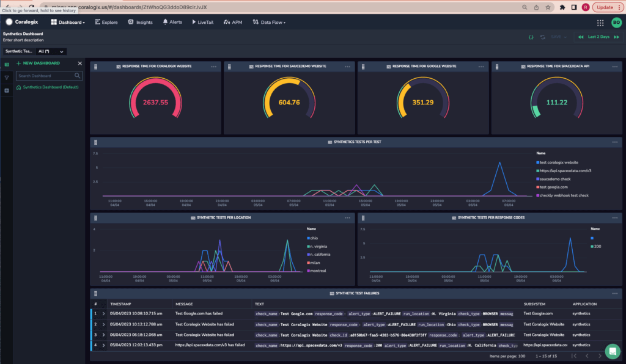Expand failure row 1 for Test Google.com
Image resolution: width=626 pixels, height=364 pixels.
(103, 314)
